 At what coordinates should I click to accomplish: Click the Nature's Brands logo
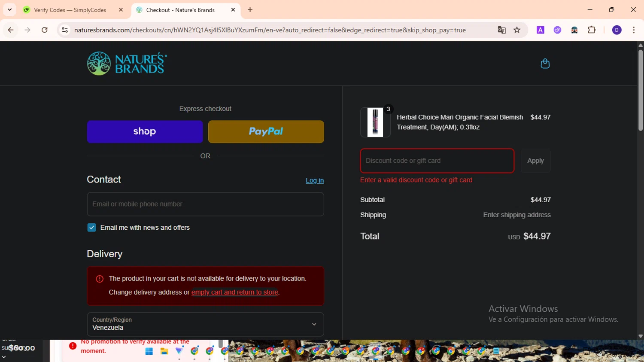[x=127, y=64]
